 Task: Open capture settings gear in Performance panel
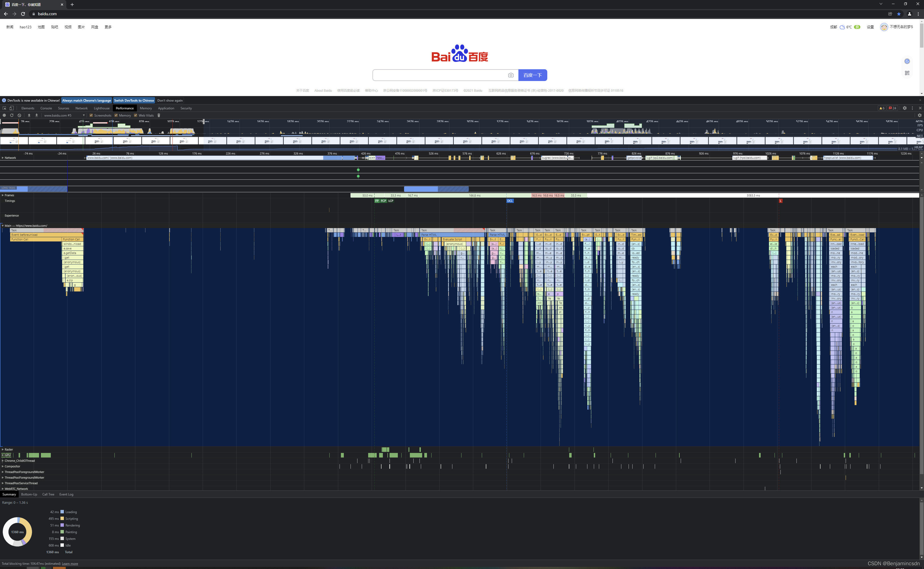tap(919, 116)
